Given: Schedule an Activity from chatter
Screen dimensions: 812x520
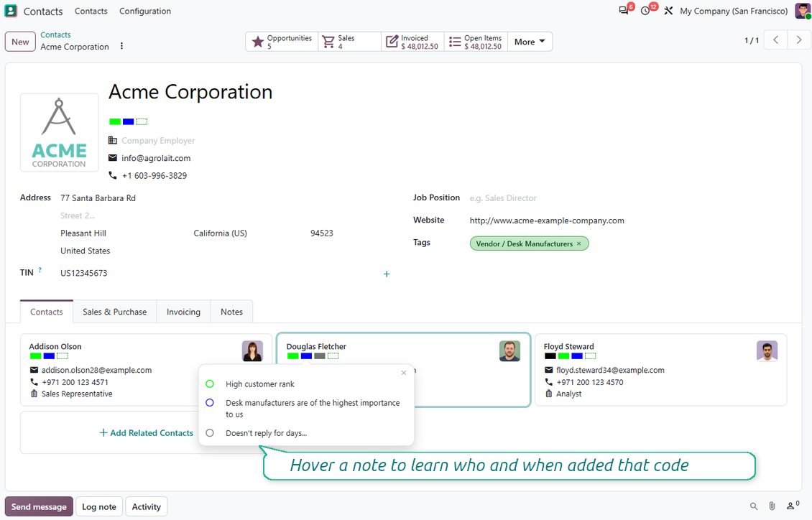Looking at the screenshot, I should point(147,506).
